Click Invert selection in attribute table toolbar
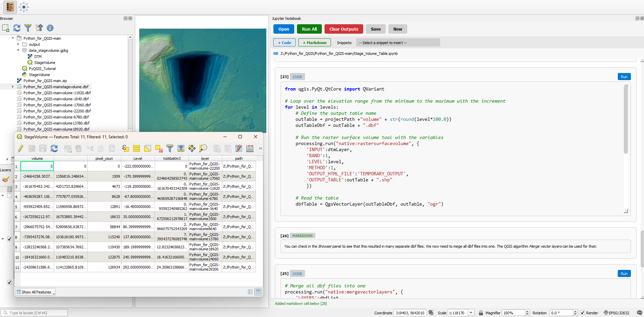644x317 pixels. point(148,148)
